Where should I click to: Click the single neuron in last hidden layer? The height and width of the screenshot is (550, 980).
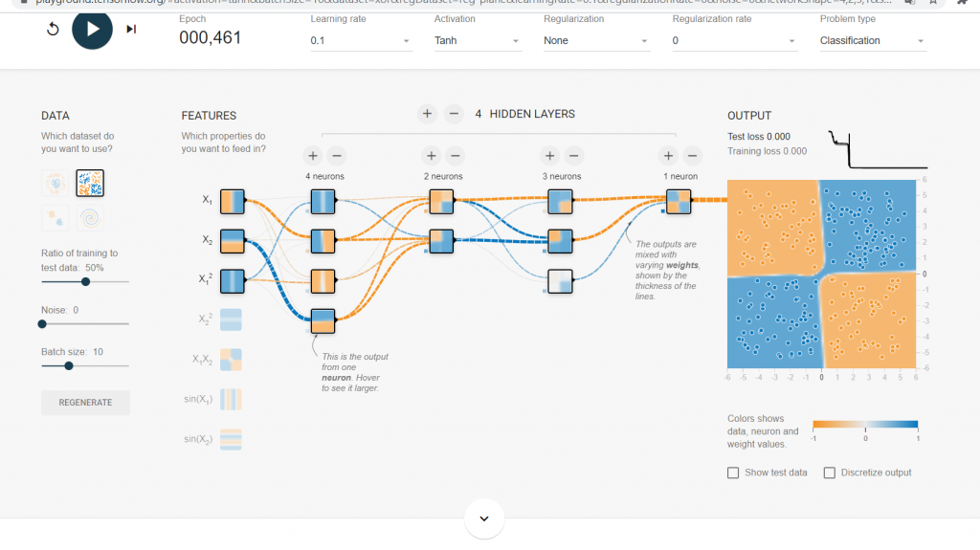[x=679, y=201]
